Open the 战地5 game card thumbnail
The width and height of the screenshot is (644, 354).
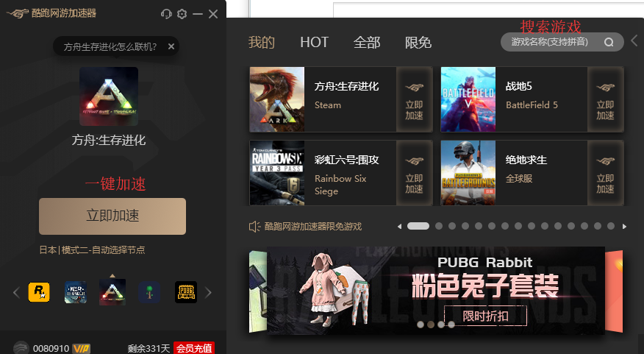pos(468,99)
